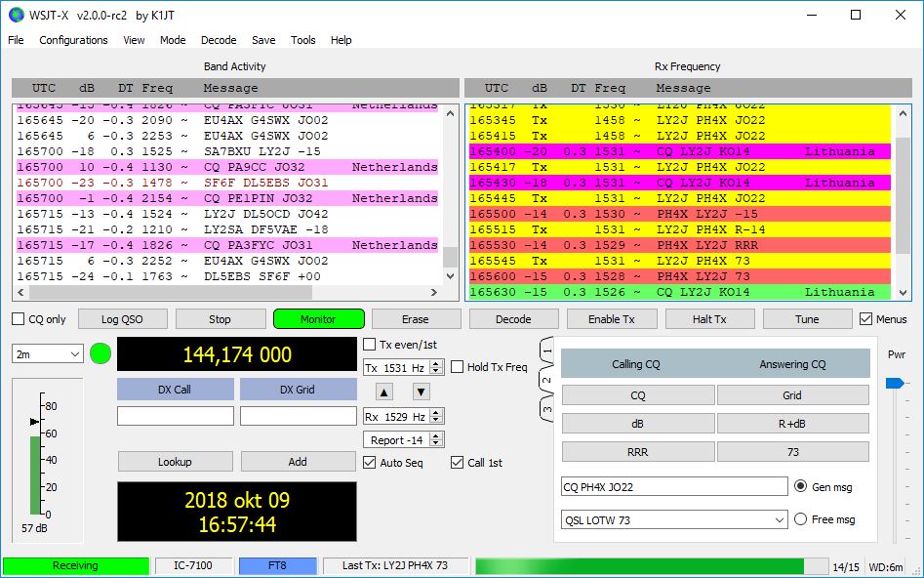Adjust Report -14 spinner arrows

coord(436,439)
